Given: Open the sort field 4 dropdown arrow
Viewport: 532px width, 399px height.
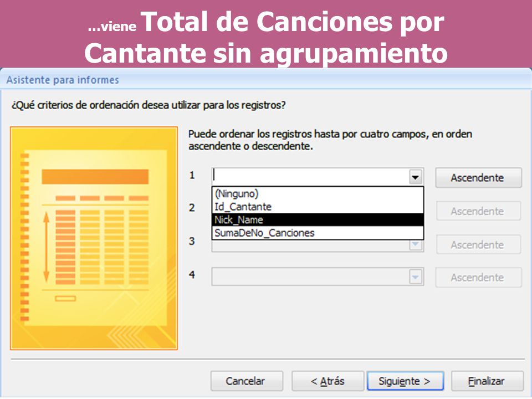Looking at the screenshot, I should point(415,277).
